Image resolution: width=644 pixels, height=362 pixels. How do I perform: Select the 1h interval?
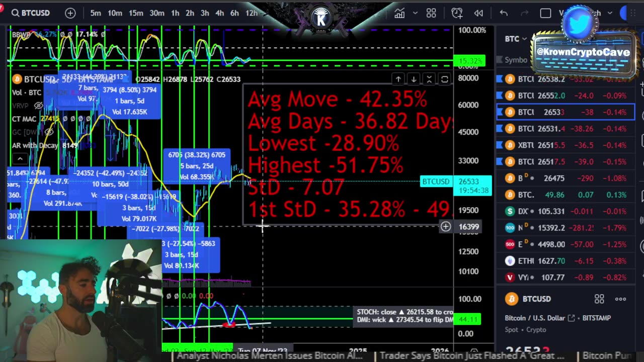coord(175,13)
